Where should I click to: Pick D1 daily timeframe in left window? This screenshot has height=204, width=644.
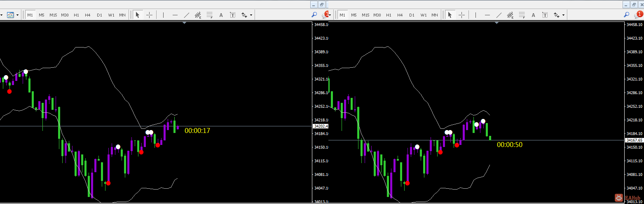point(99,15)
